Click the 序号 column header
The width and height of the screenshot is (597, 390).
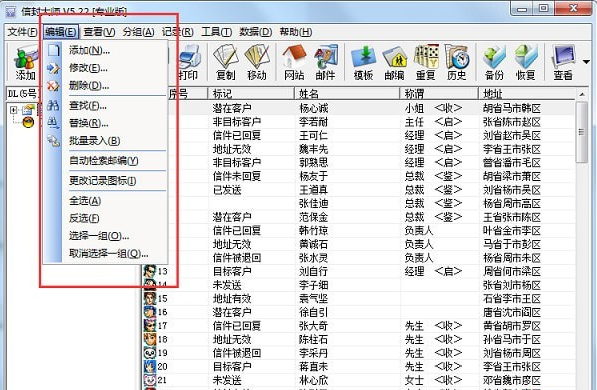click(x=187, y=93)
